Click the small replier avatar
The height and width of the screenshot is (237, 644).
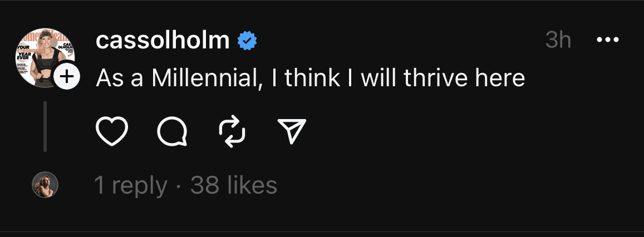[44, 185]
